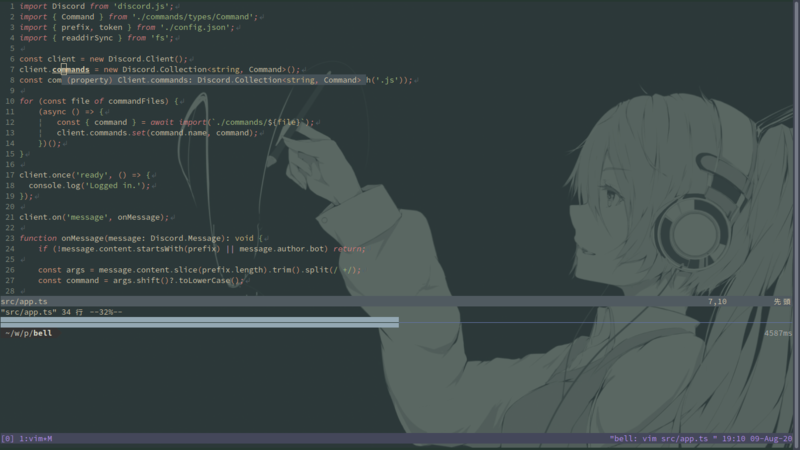The width and height of the screenshot is (800, 450).
Task: Click the 'fs' module string
Action: pos(160,38)
